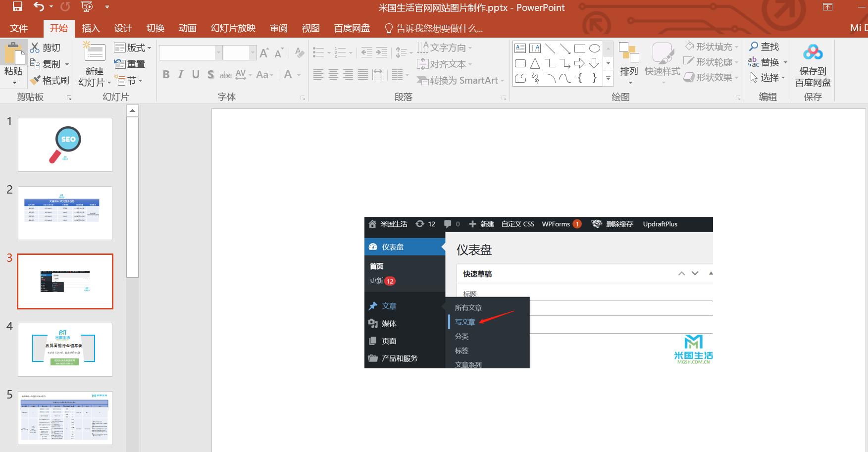The image size is (868, 452).
Task: Click Shape Effects (形状效果) button
Action: (712, 77)
